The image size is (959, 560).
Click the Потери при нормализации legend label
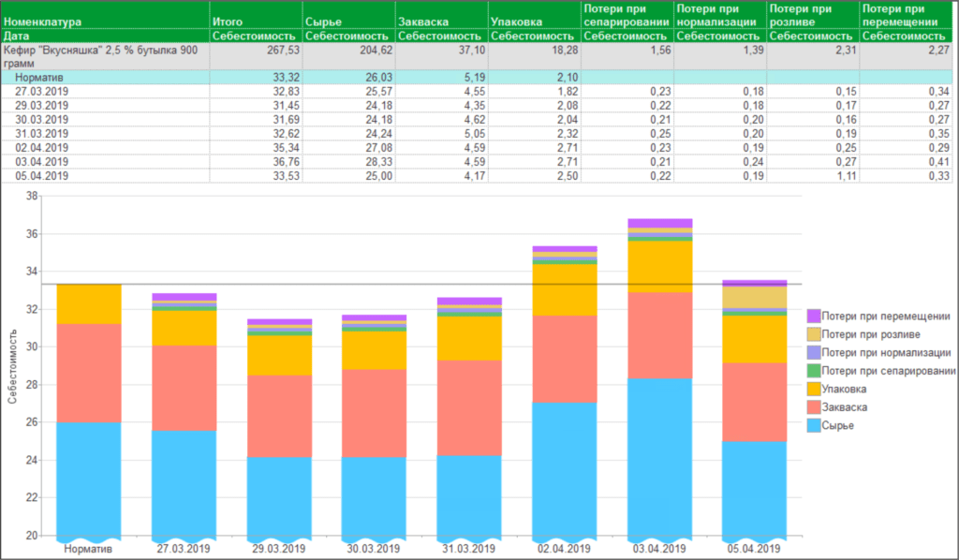coord(886,353)
